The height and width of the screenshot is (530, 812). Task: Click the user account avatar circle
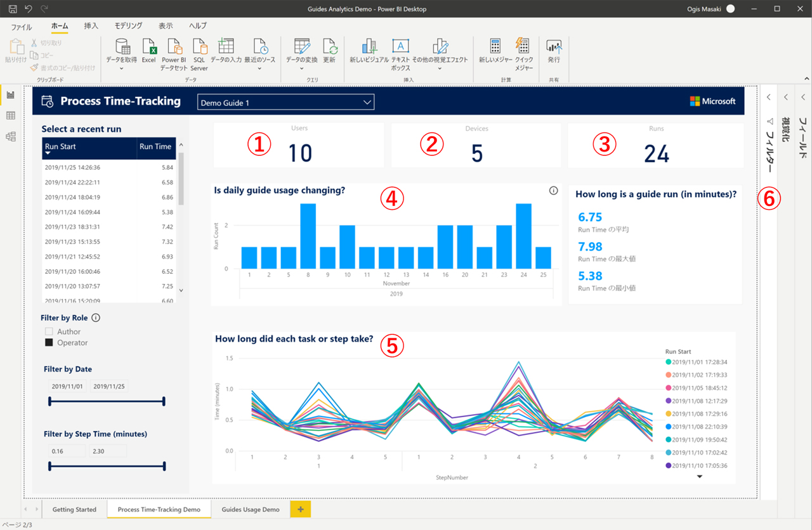[x=730, y=9]
